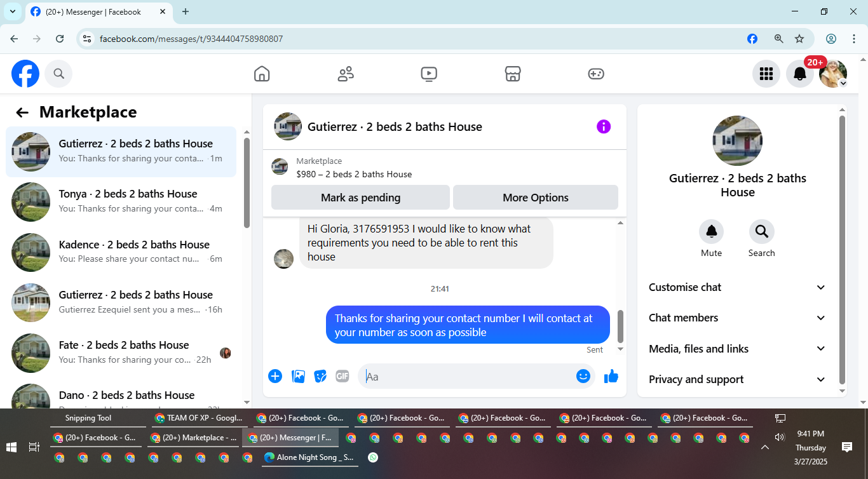Open the Tonya · 2 beds 2 baths House chat
The height and width of the screenshot is (479, 868).
pyautogui.click(x=121, y=201)
